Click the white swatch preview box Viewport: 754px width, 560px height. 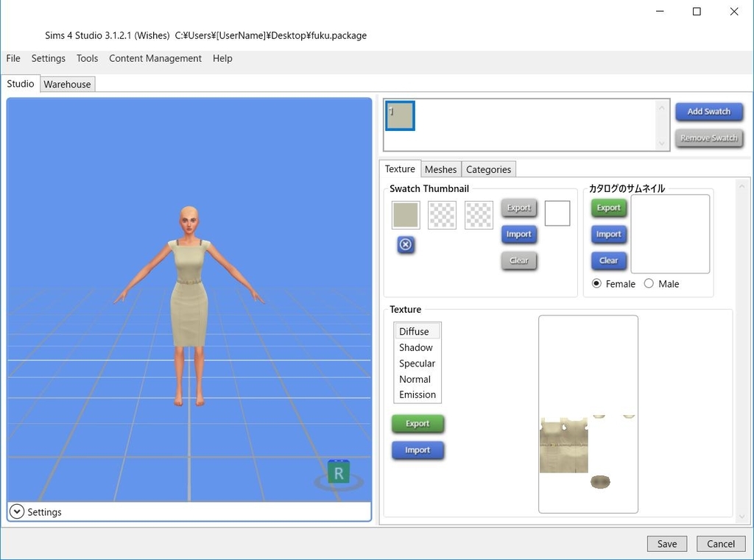[557, 213]
